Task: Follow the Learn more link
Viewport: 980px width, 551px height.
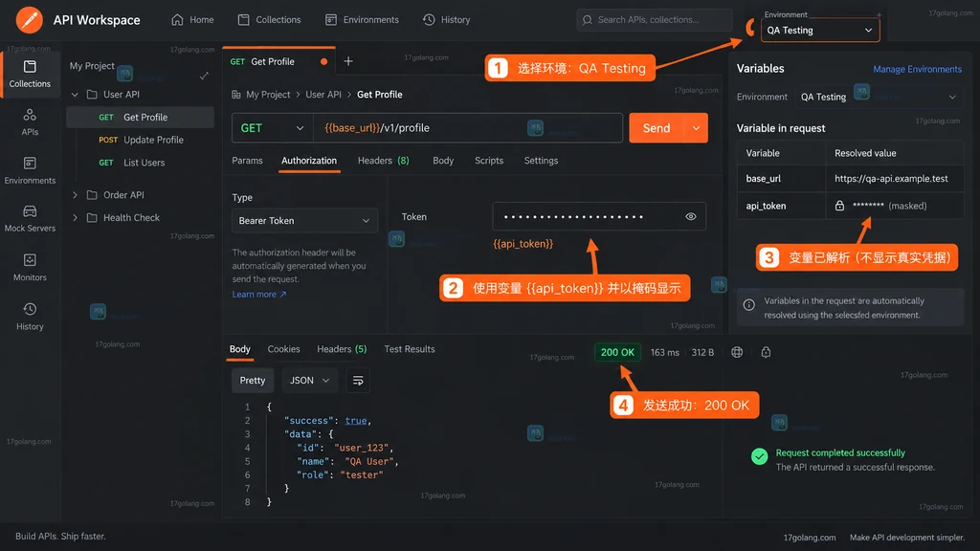Action: [x=259, y=295]
